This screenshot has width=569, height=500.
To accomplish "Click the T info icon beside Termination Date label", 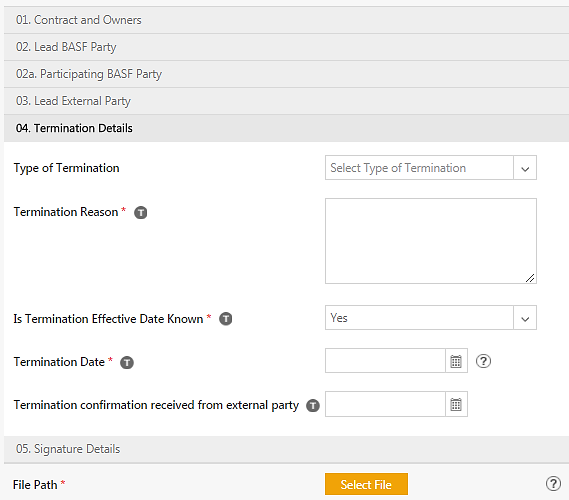I will pos(127,362).
